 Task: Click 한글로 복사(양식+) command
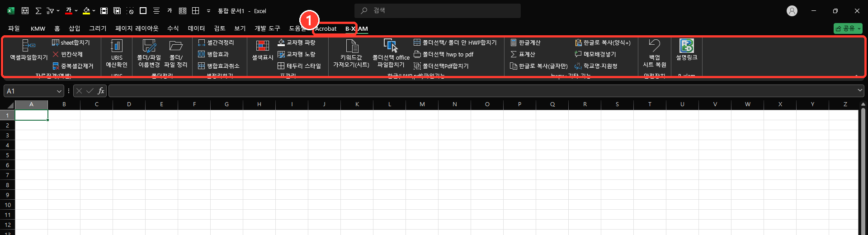click(x=603, y=42)
